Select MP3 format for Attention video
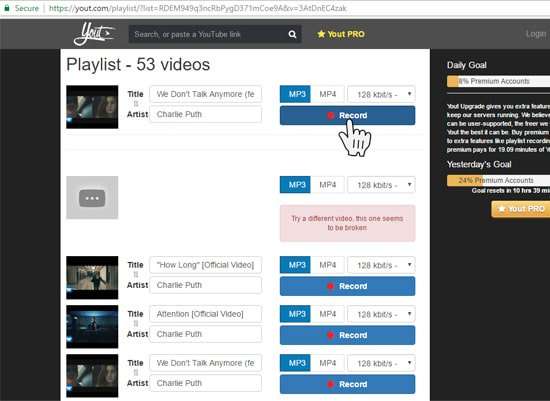 point(295,314)
